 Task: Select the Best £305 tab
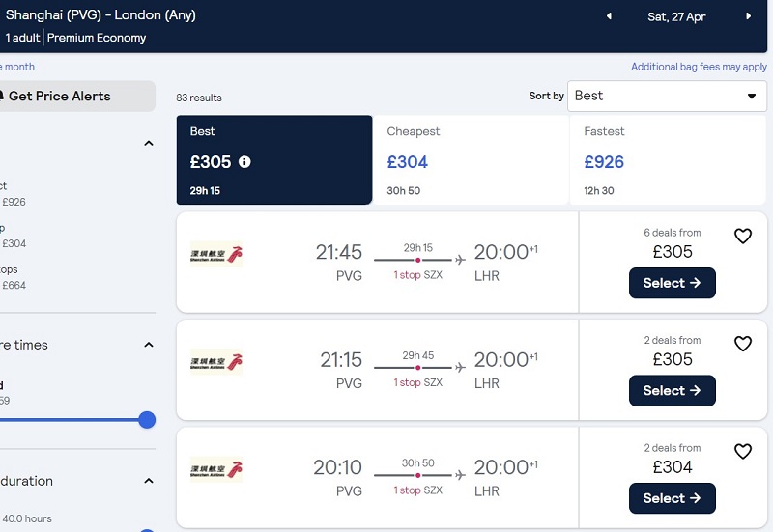click(x=274, y=160)
